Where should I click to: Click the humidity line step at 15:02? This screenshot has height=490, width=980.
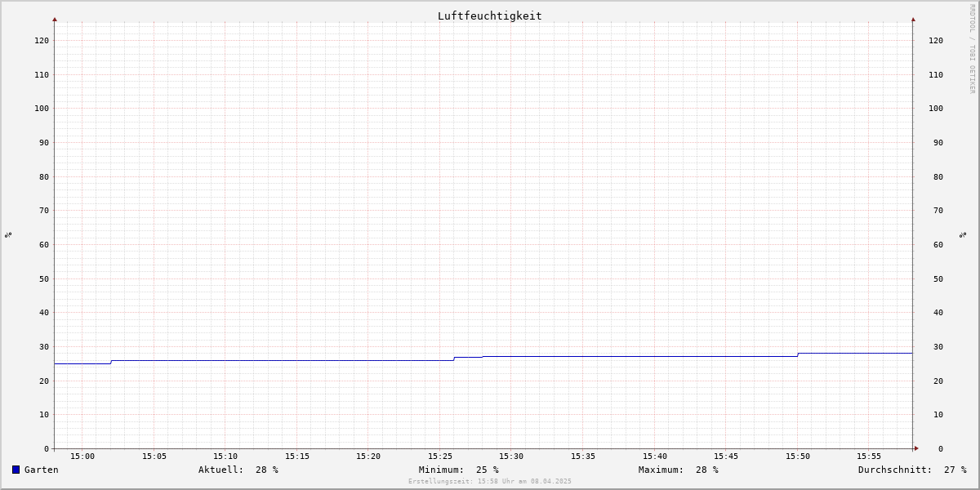click(111, 362)
